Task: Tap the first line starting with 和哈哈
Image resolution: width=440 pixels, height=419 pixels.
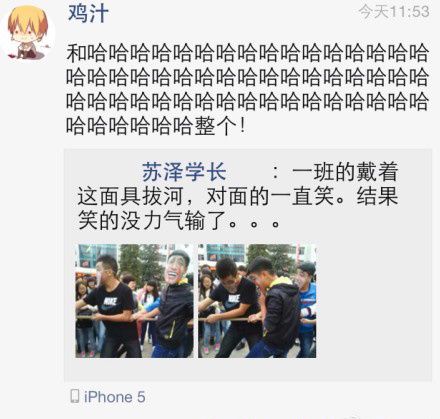Action: pyautogui.click(x=247, y=53)
